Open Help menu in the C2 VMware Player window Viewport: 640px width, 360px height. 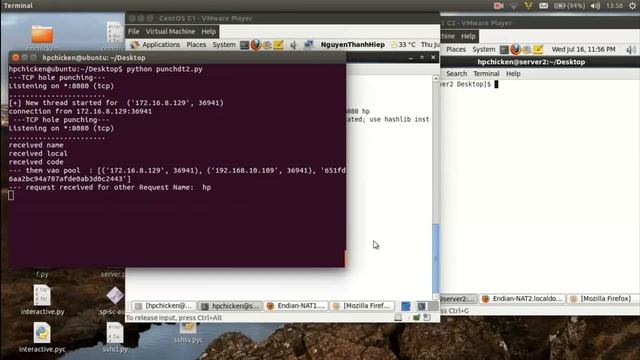(x=468, y=36)
